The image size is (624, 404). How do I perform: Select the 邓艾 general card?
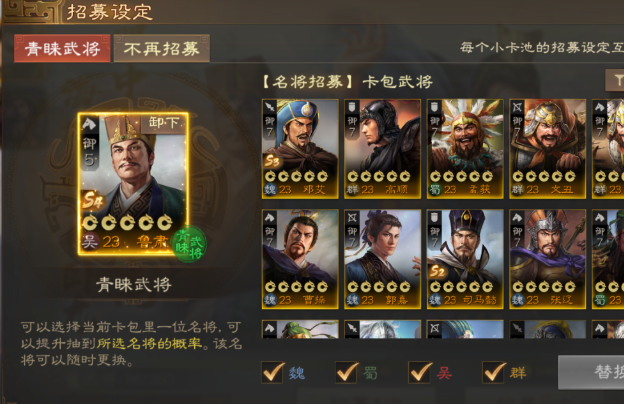tap(300, 148)
